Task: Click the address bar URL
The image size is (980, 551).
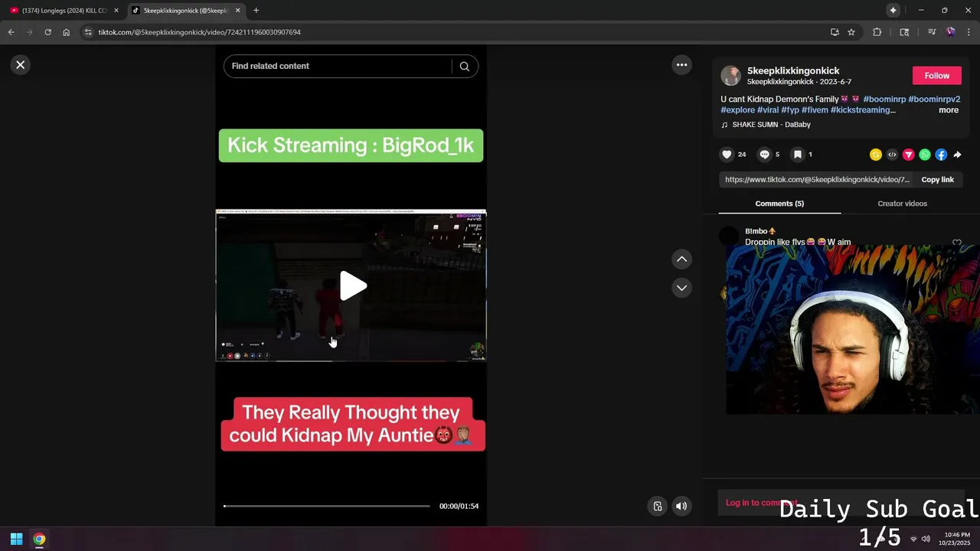Action: point(199,32)
